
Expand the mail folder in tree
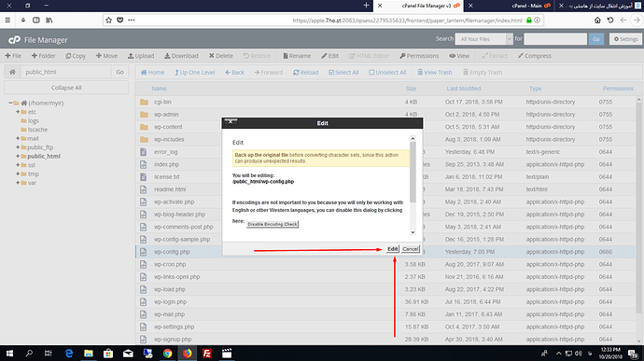tap(18, 138)
